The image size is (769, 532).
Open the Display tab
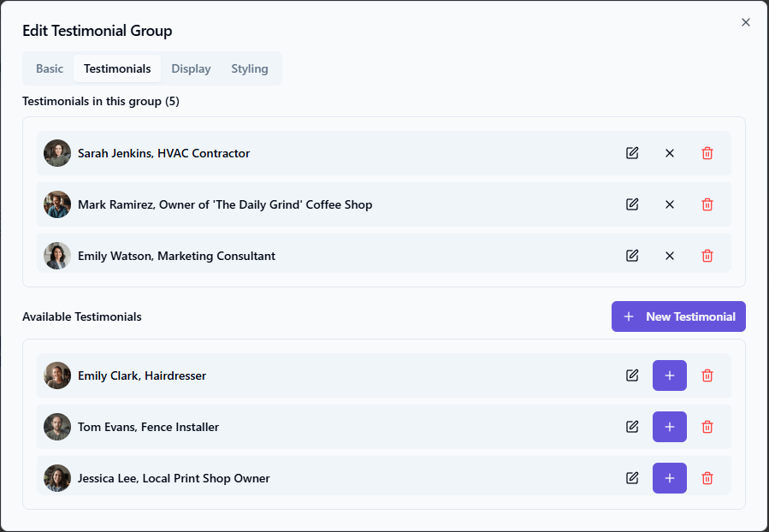pyautogui.click(x=191, y=68)
